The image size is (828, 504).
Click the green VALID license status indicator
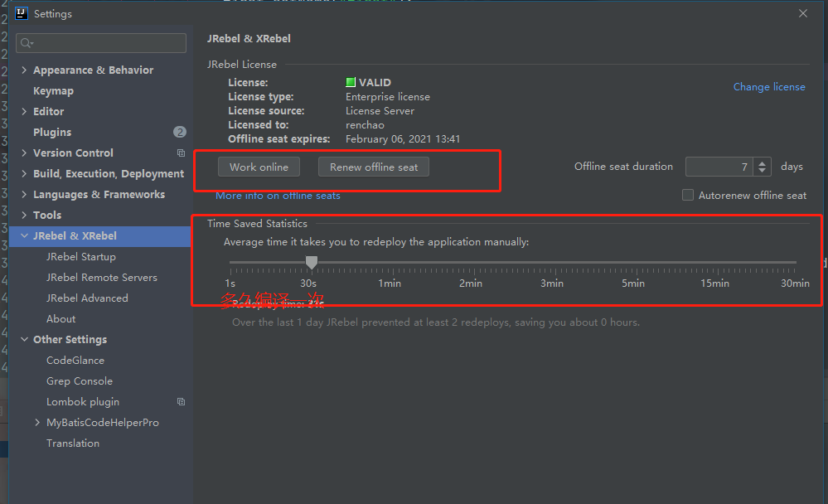click(x=350, y=82)
